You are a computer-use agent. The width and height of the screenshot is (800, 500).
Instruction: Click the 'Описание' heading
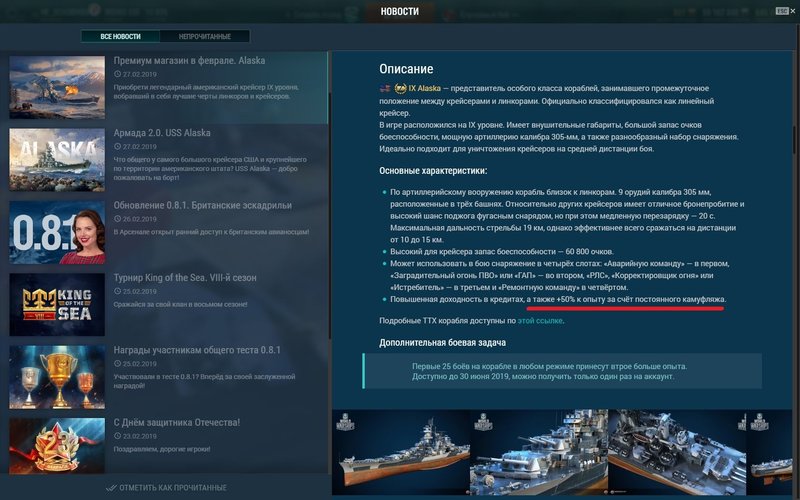pos(406,69)
